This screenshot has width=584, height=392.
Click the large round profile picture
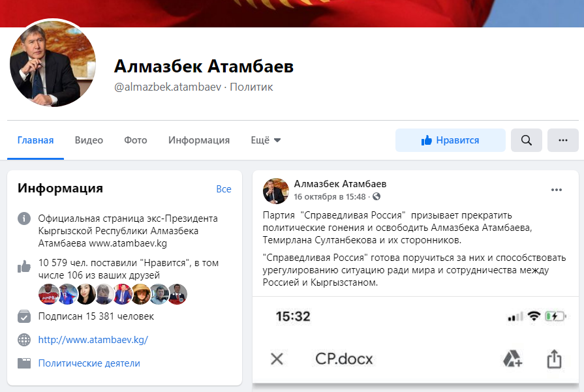point(52,63)
